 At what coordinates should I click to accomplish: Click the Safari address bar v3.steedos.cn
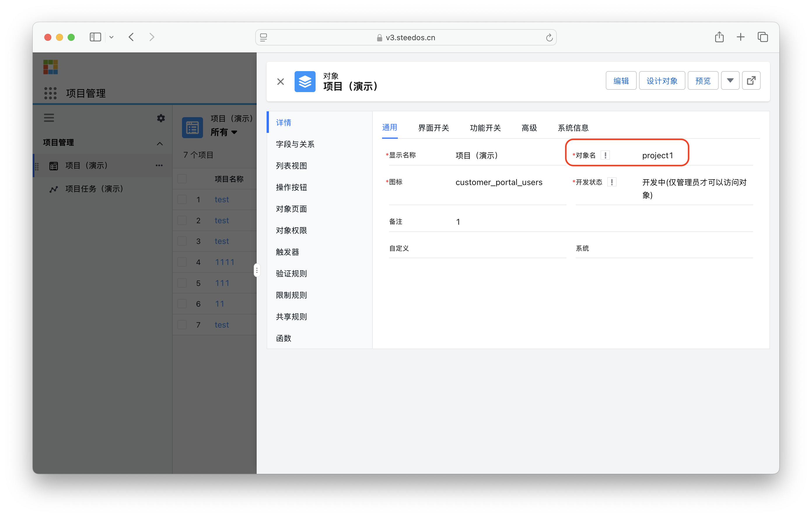(x=406, y=37)
